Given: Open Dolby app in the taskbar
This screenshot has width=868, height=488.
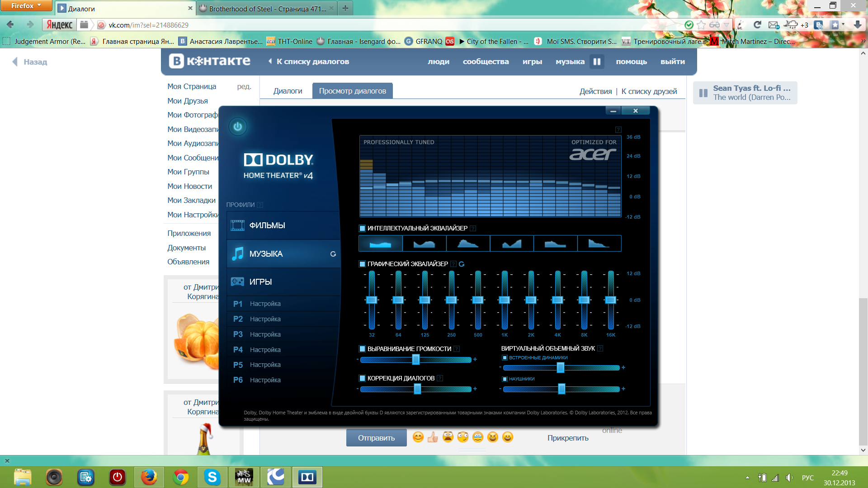Looking at the screenshot, I should (x=307, y=477).
